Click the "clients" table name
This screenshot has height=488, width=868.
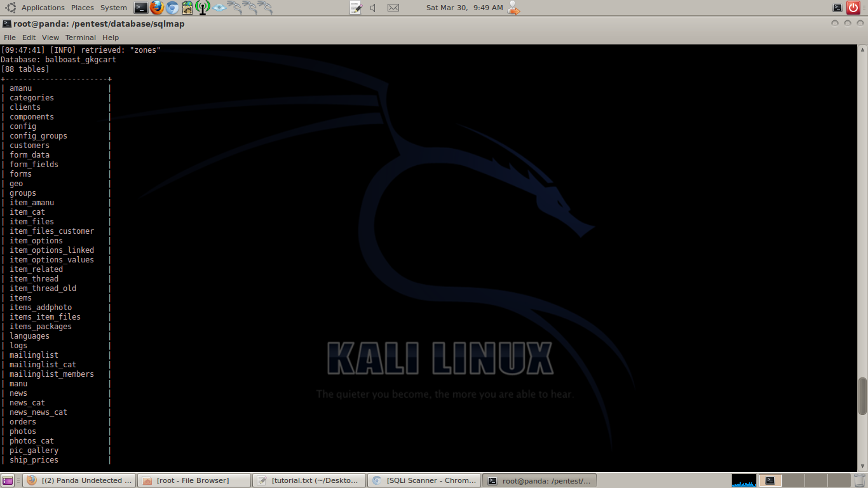25,107
